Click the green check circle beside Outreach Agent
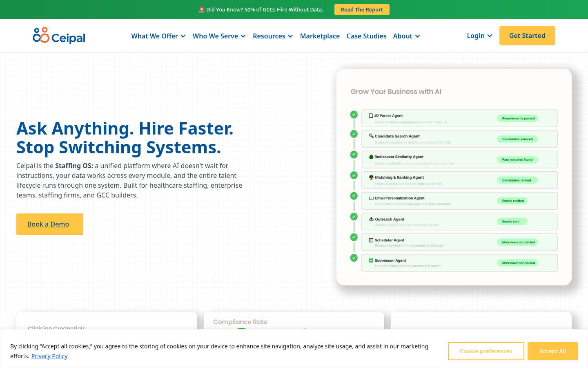The image size is (588, 368). click(354, 216)
